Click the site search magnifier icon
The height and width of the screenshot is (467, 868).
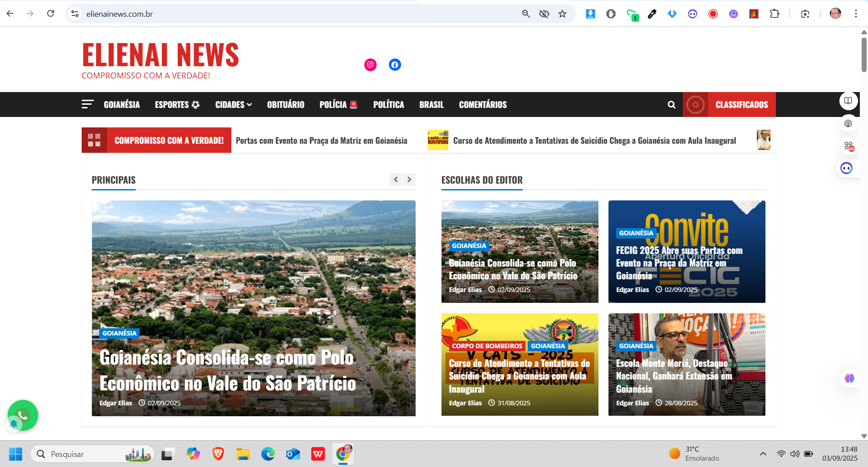[x=672, y=105]
